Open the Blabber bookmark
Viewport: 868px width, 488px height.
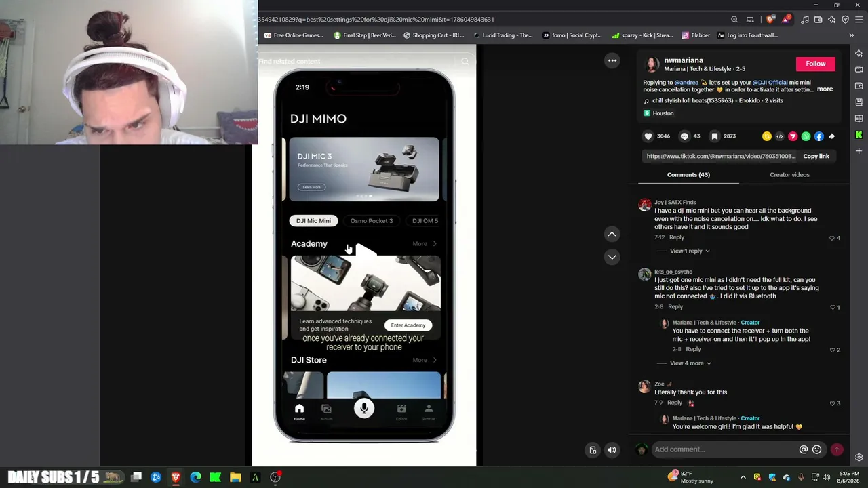coord(696,35)
